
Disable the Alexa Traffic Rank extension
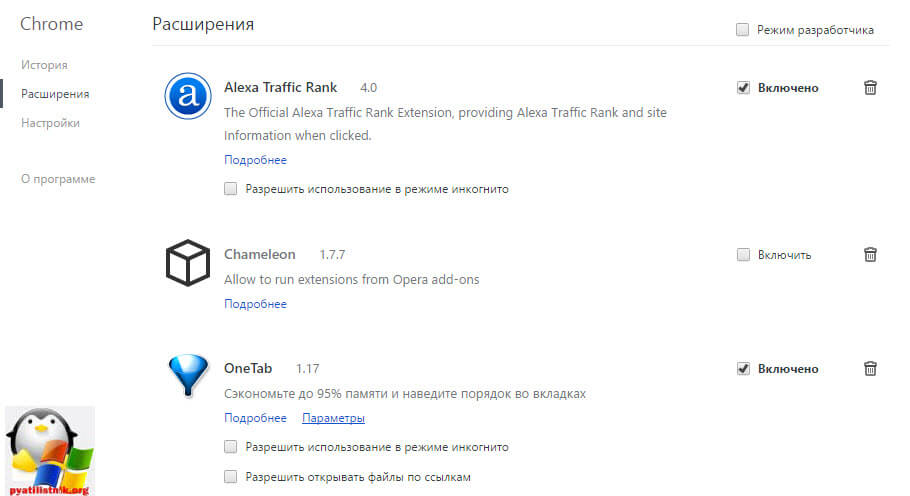point(743,88)
